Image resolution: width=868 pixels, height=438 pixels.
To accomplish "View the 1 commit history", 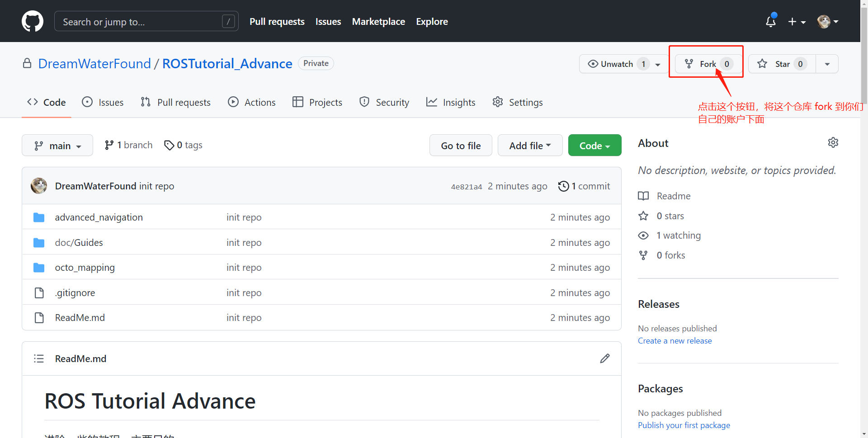I will (x=584, y=186).
